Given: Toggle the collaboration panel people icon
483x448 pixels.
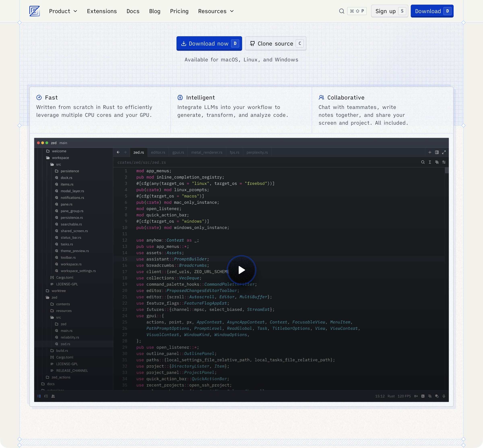Looking at the screenshot, I should point(53,396).
